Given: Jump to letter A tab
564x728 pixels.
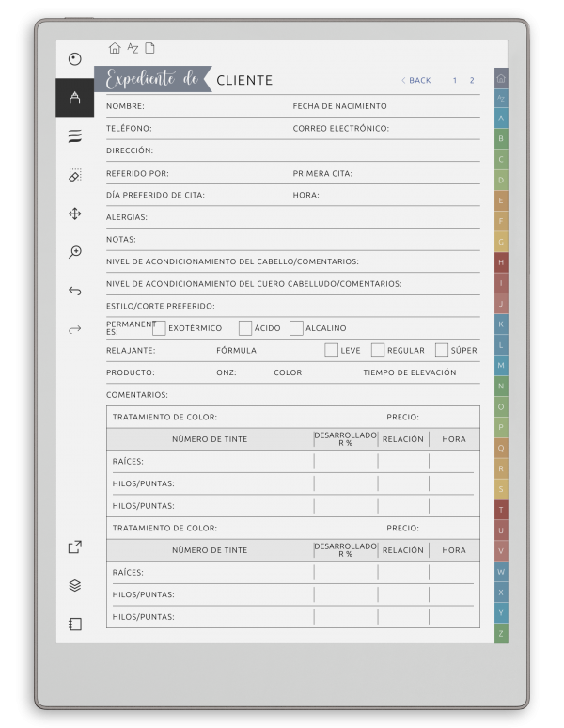Looking at the screenshot, I should click(x=501, y=119).
